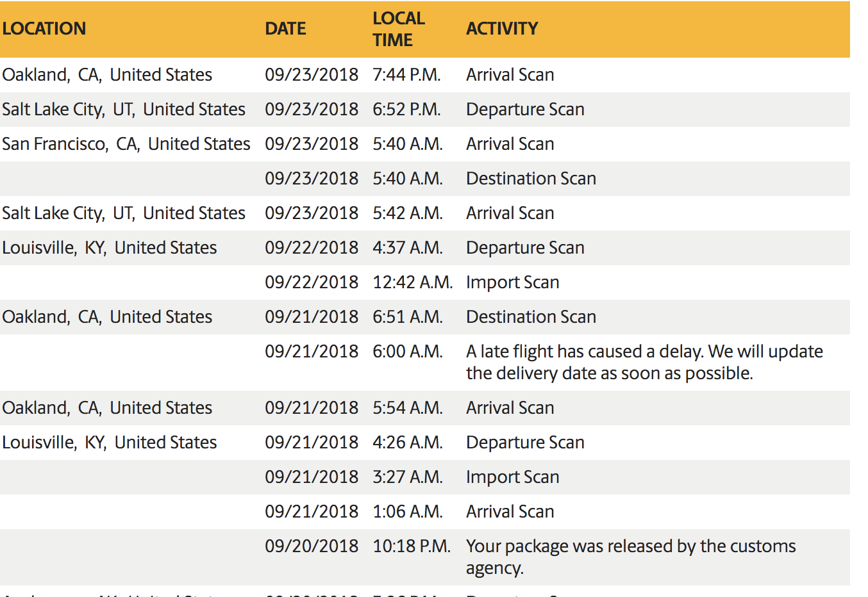Select the 3:27 A.M. Import Scan entry
This screenshot has height=597, width=868.
click(425, 477)
